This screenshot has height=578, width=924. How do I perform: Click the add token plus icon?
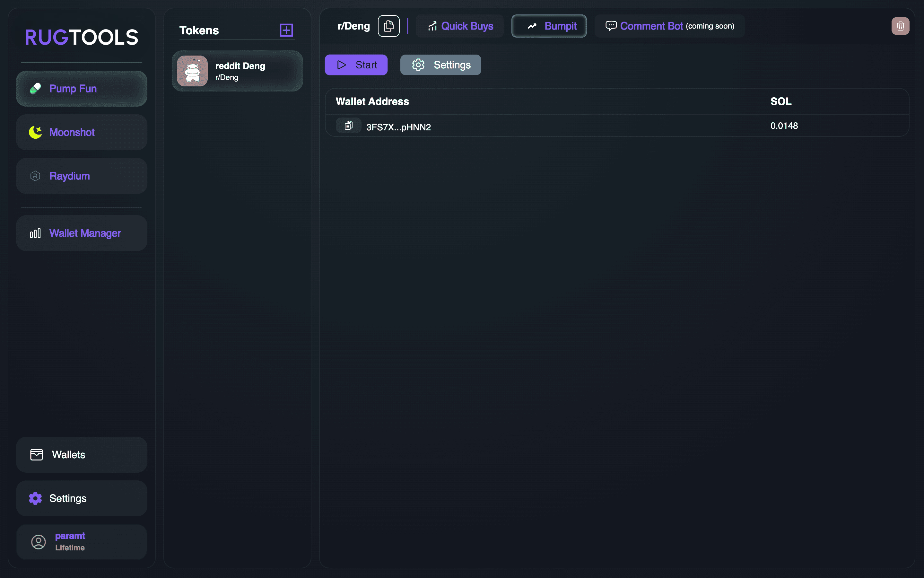tap(286, 30)
